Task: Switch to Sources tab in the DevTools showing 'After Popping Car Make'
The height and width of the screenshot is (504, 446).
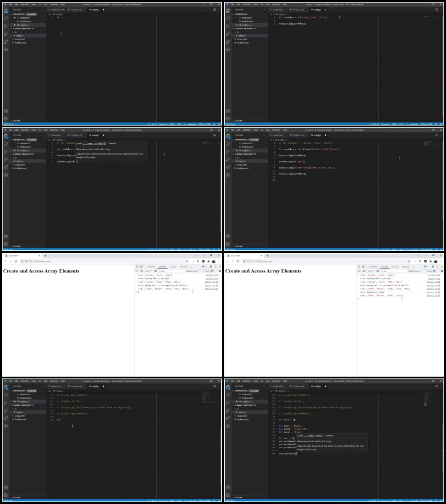Action: click(395, 266)
